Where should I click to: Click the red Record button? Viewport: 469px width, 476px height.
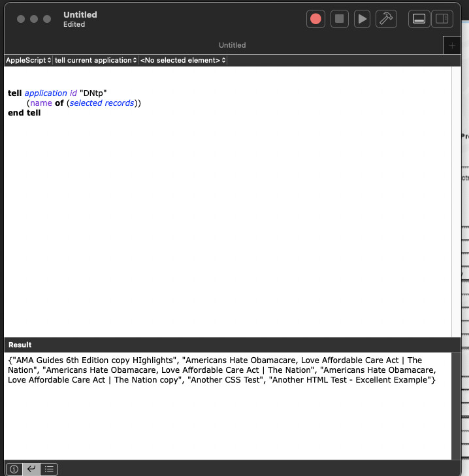click(315, 19)
